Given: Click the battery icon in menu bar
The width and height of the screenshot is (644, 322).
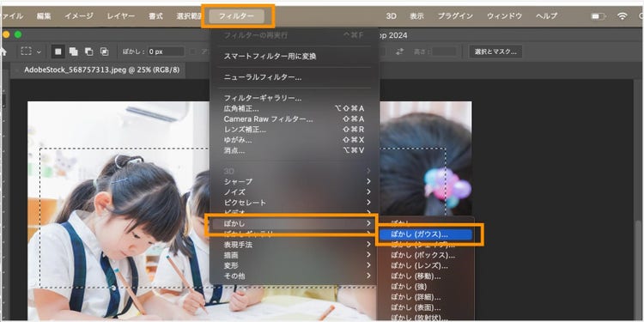Looking at the screenshot, I should (598, 16).
